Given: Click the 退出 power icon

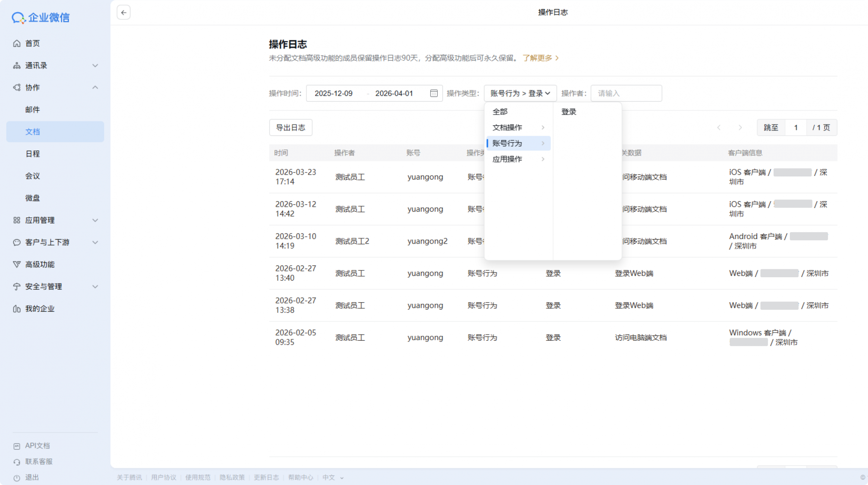Looking at the screenshot, I should (17, 478).
